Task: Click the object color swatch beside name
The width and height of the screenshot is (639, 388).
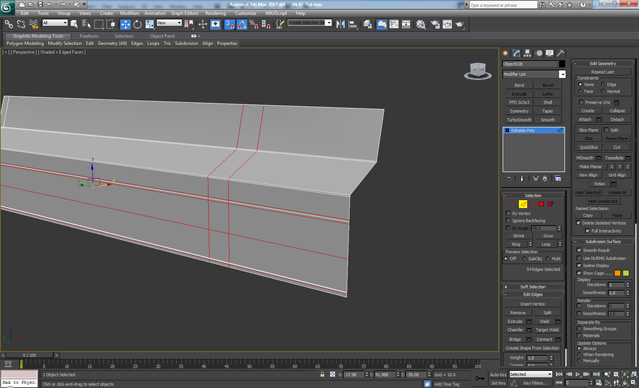Action: pyautogui.click(x=562, y=64)
